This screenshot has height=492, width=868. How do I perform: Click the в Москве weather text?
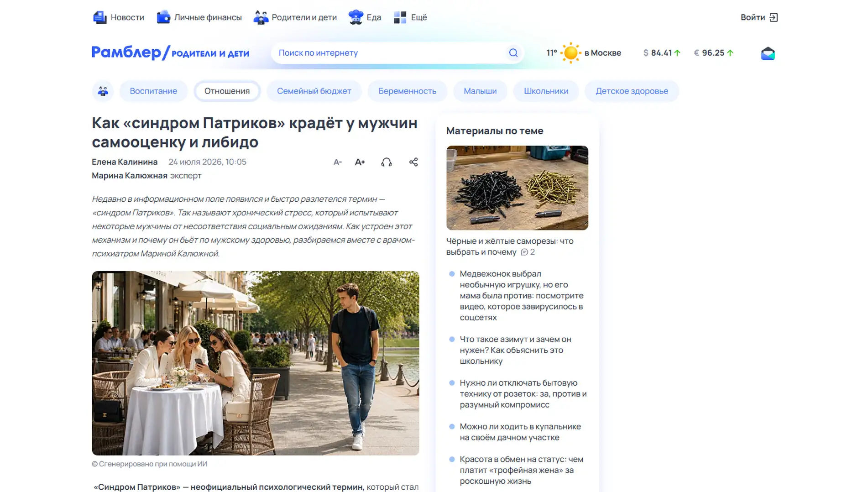point(602,53)
